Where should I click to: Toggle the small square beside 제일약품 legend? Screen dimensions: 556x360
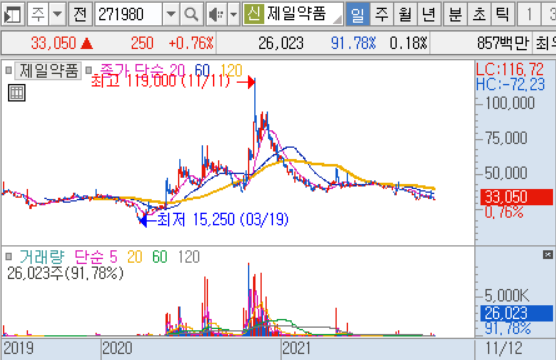coord(9,70)
